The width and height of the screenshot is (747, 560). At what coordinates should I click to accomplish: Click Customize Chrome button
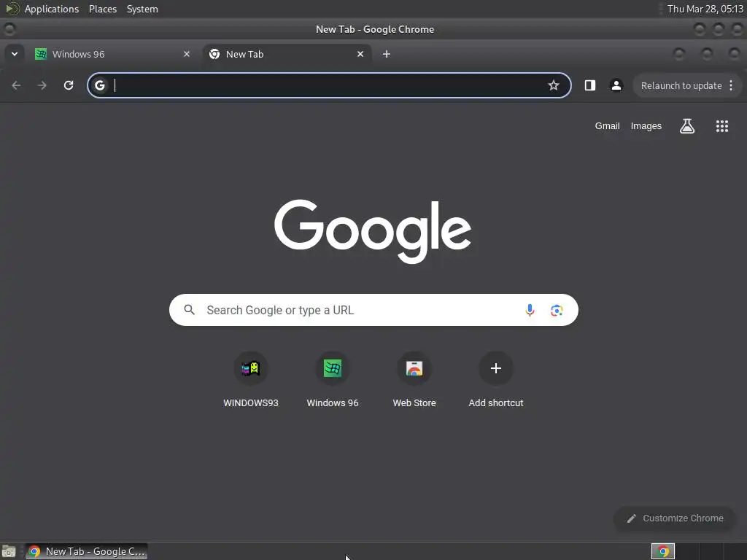click(675, 518)
